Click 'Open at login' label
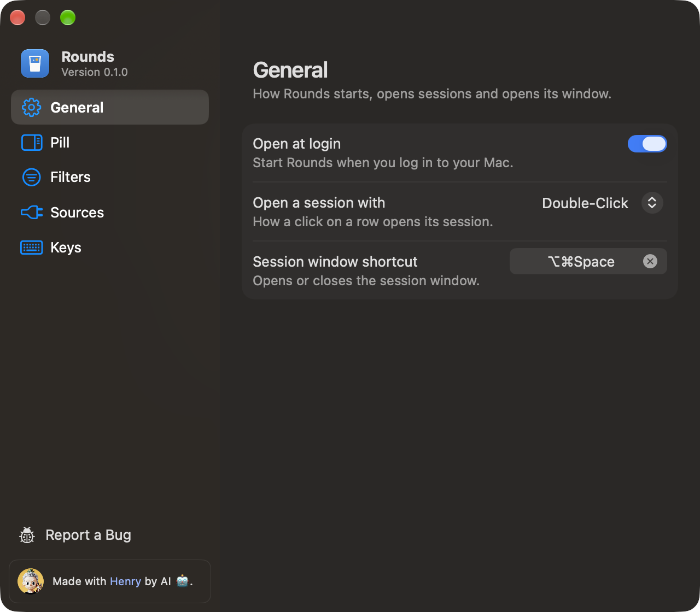The width and height of the screenshot is (700, 612). [x=297, y=144]
